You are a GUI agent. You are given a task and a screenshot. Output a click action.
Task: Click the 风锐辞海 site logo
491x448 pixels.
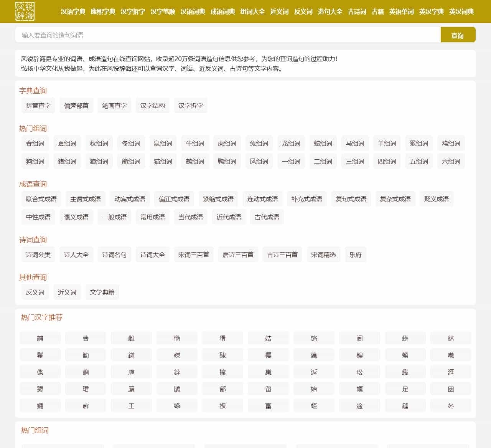25,12
